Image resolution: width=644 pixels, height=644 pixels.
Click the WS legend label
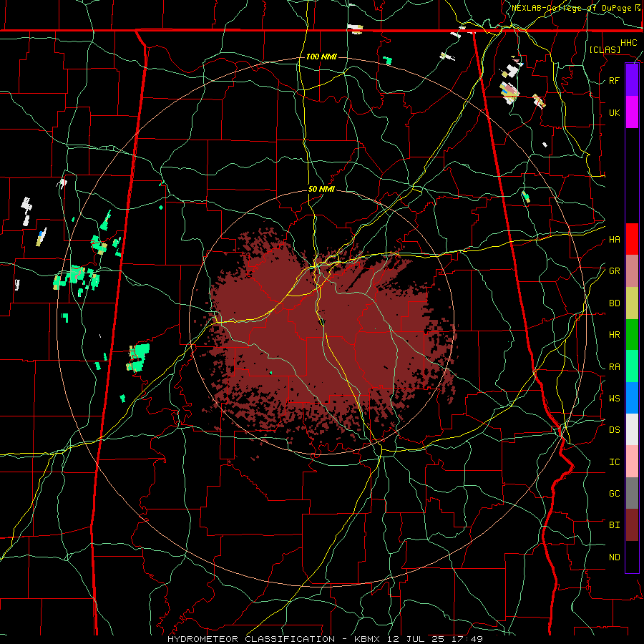615,399
